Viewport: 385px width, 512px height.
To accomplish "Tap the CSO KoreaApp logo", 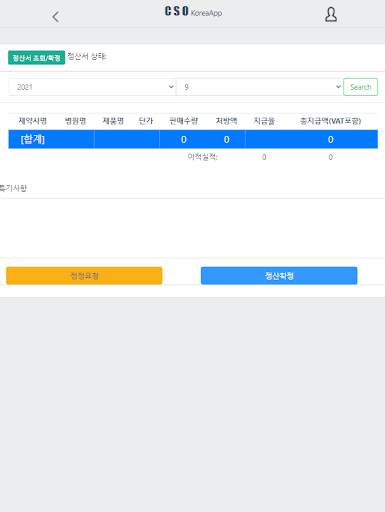I will point(193,12).
